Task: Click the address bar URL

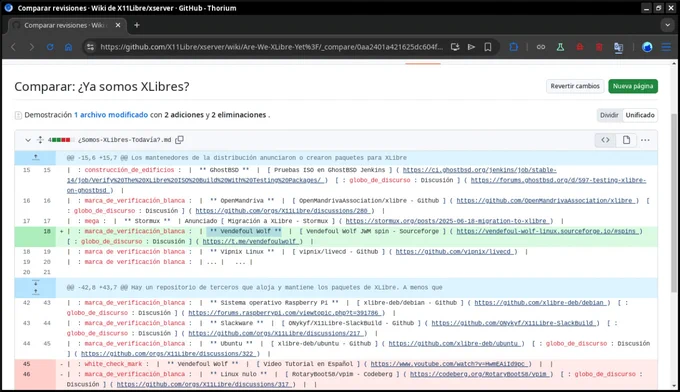Action: (271, 47)
